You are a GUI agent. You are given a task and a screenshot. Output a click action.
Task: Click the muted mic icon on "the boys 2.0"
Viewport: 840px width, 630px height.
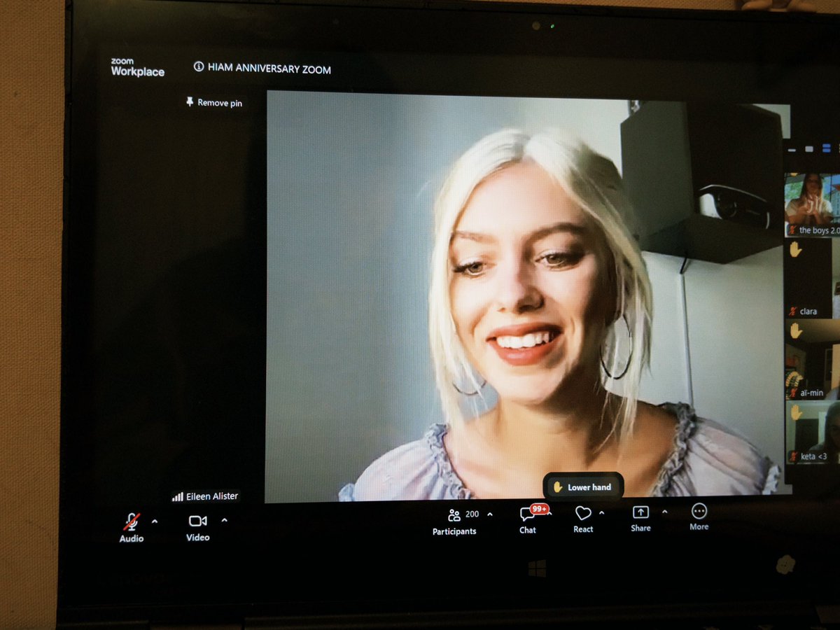coord(792,230)
